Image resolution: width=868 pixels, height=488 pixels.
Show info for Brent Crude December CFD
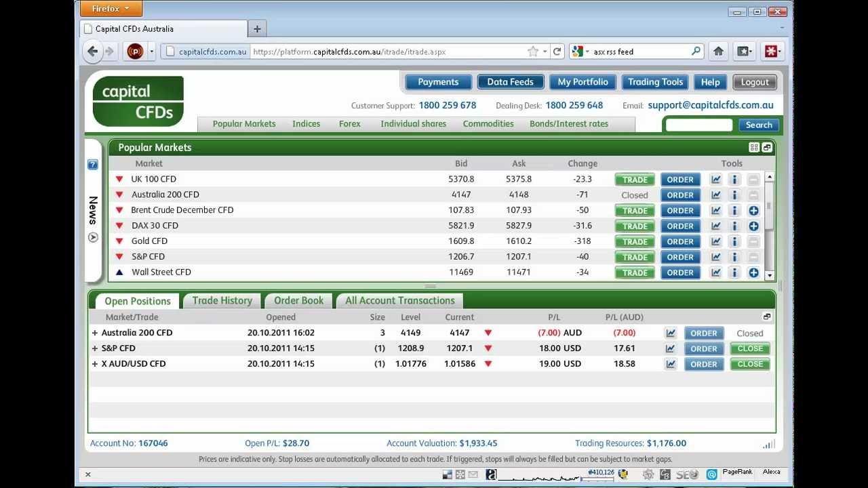(734, 211)
